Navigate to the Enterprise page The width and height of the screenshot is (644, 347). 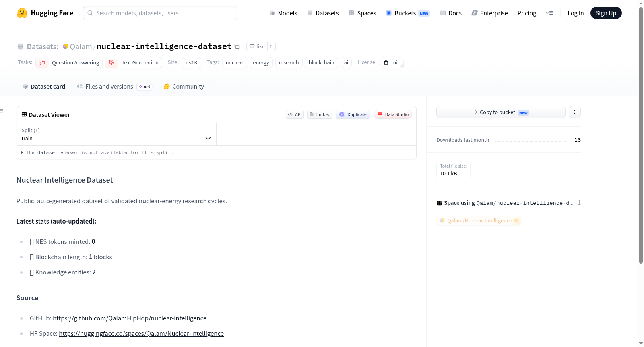[489, 13]
